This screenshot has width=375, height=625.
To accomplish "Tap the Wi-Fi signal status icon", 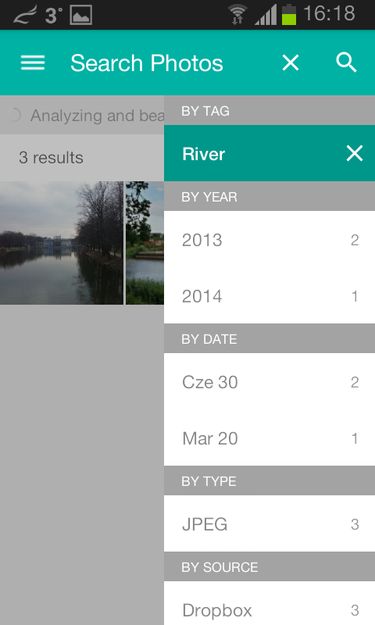I will click(x=237, y=15).
